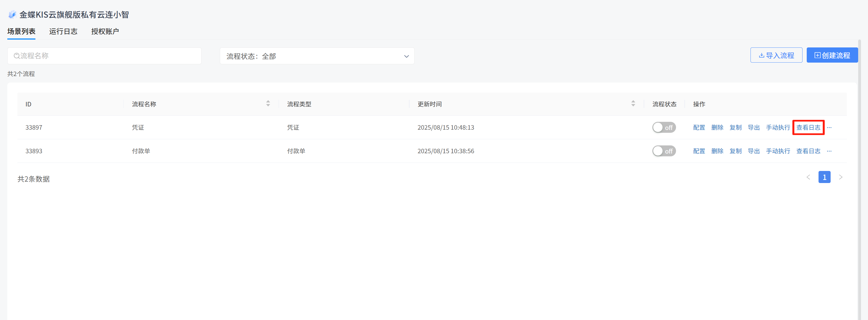
Task: Switch to the 授权账户 tab
Action: [x=105, y=31]
